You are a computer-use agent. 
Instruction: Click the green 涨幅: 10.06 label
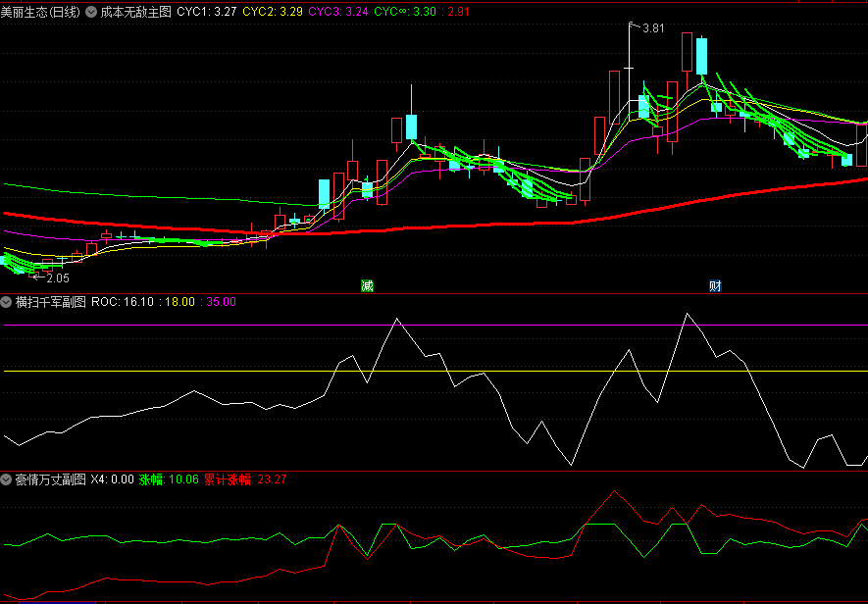pyautogui.click(x=169, y=479)
